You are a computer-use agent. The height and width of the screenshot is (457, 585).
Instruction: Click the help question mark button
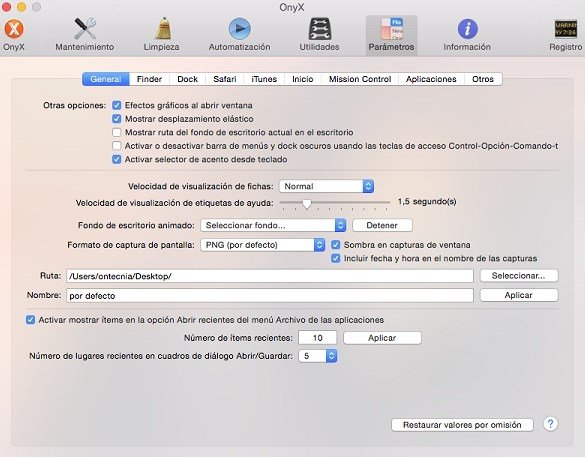(550, 424)
